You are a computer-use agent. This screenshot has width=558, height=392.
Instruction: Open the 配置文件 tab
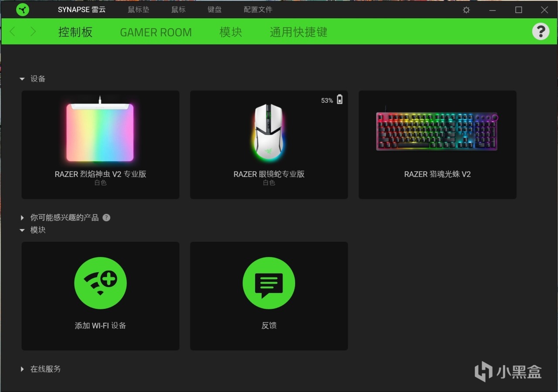(x=258, y=10)
